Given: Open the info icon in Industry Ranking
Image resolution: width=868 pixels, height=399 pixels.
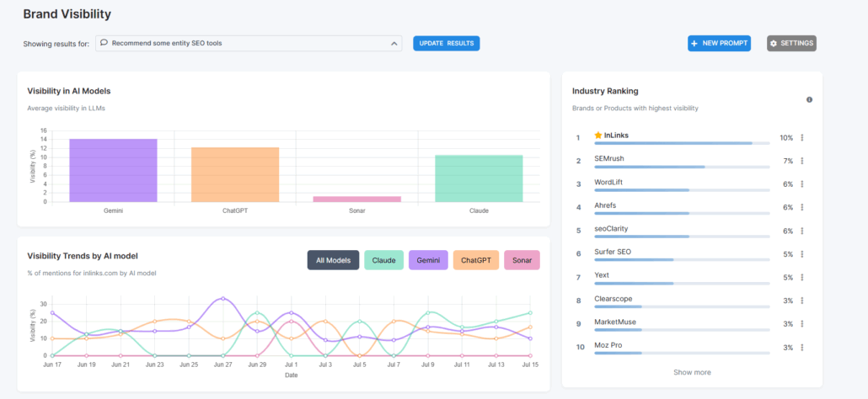Looking at the screenshot, I should (x=809, y=99).
